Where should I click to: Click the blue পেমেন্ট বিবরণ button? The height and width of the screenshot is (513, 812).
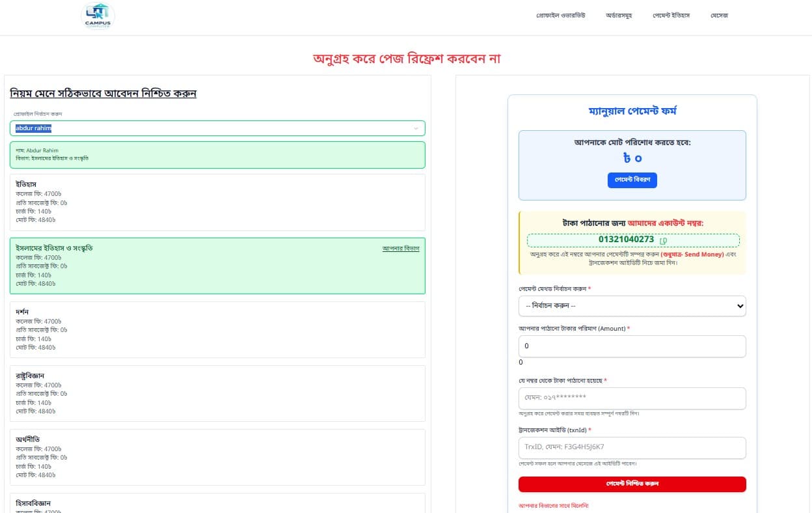(632, 180)
